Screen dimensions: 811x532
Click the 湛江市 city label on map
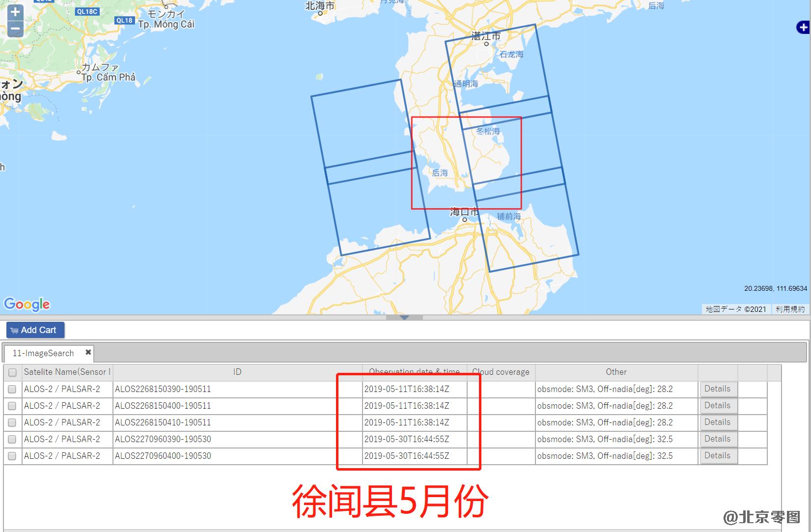click(486, 36)
